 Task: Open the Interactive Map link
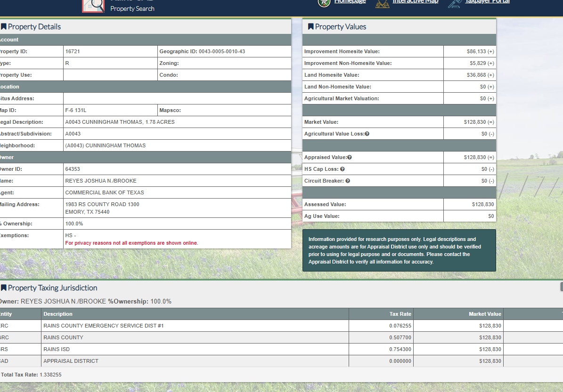click(416, 2)
